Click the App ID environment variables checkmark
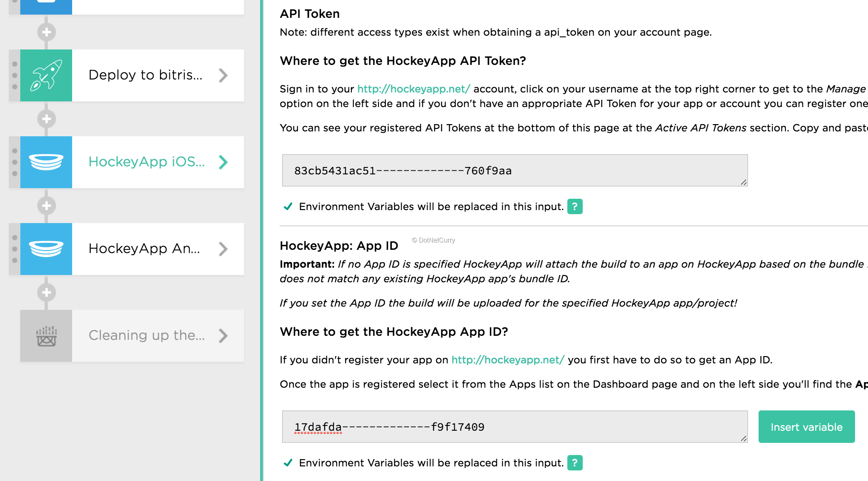The width and height of the screenshot is (868, 481). [288, 463]
